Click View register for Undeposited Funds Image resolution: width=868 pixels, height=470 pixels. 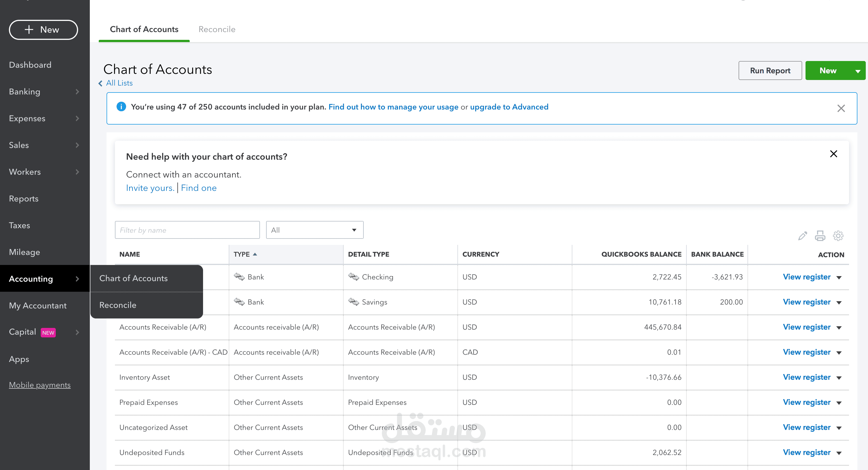click(x=807, y=452)
